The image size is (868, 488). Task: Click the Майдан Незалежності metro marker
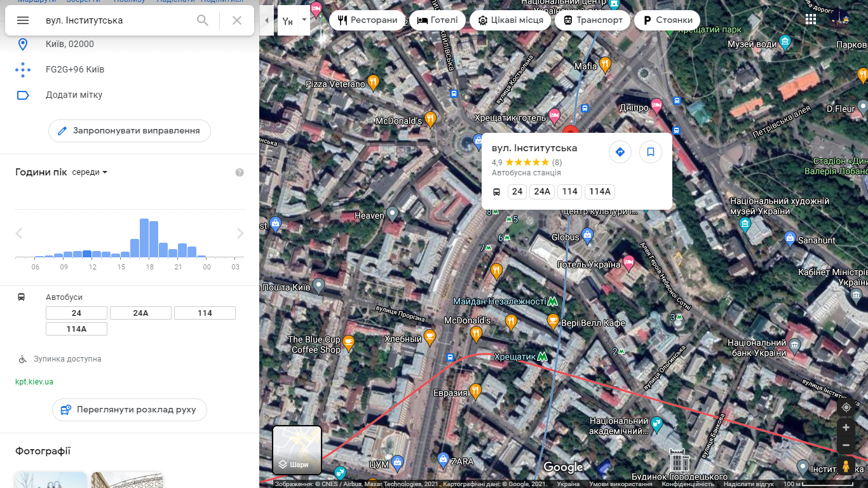(553, 301)
